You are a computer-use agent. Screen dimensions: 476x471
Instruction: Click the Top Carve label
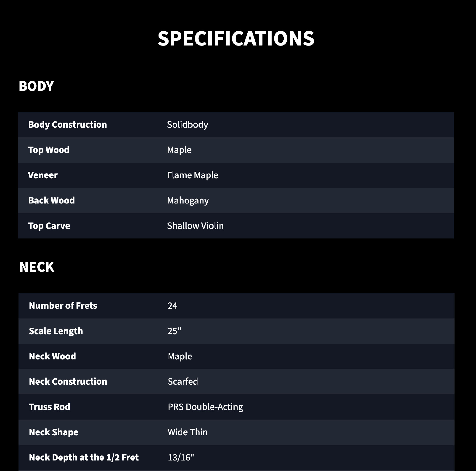point(49,226)
